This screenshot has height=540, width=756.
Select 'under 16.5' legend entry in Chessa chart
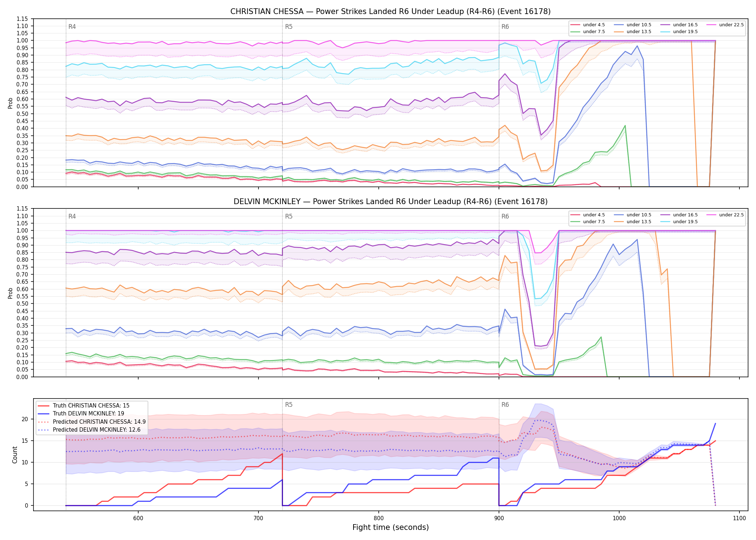679,25
